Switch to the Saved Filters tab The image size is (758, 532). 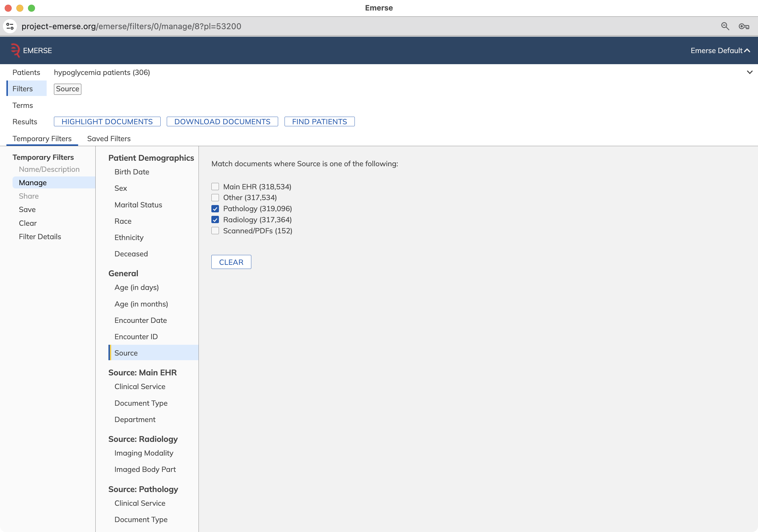(109, 139)
